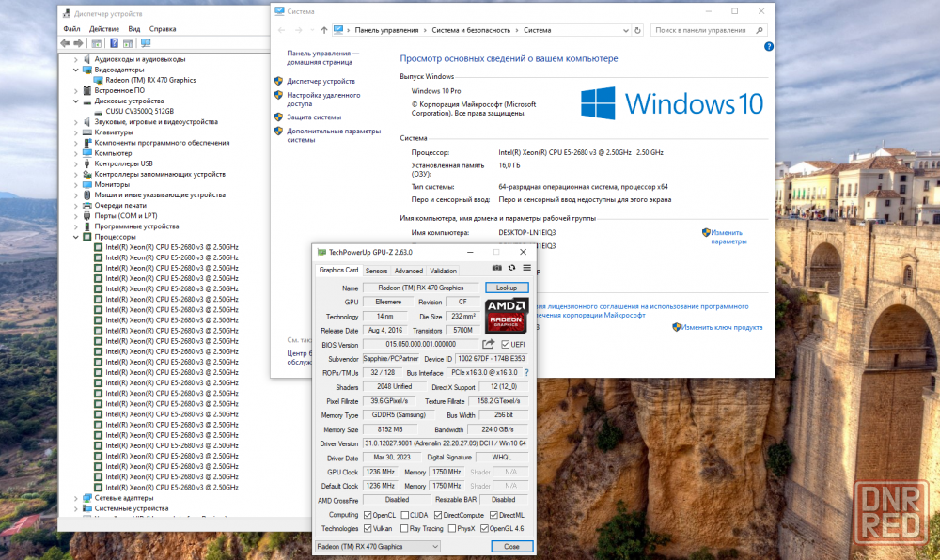940x560 pixels.
Task: Switch to Validation tab in GPU-Z
Action: click(443, 271)
